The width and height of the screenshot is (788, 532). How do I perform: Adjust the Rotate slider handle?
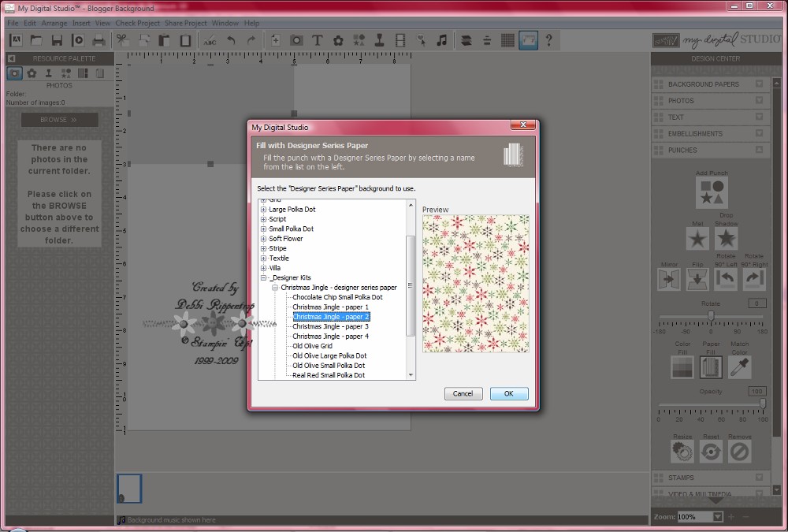(x=711, y=315)
